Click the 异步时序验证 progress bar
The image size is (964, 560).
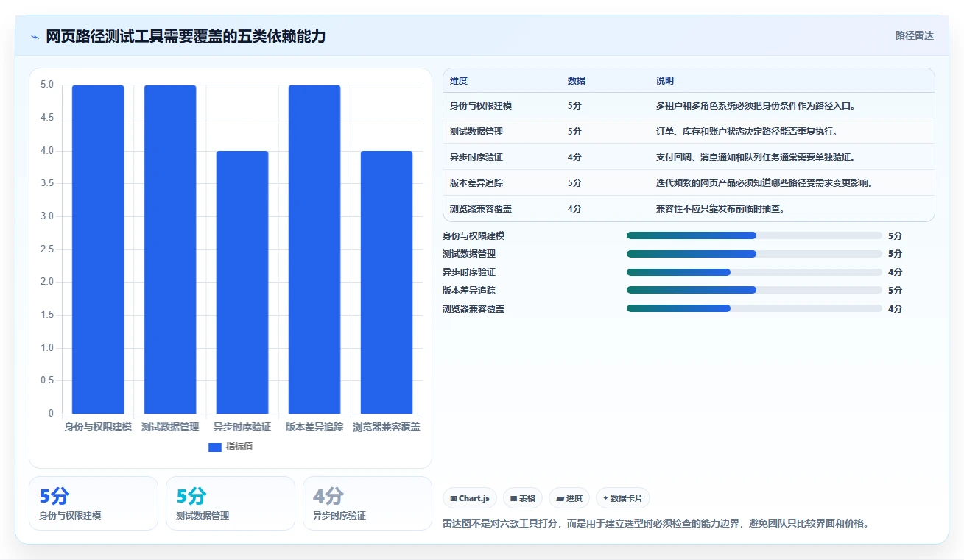(x=754, y=272)
